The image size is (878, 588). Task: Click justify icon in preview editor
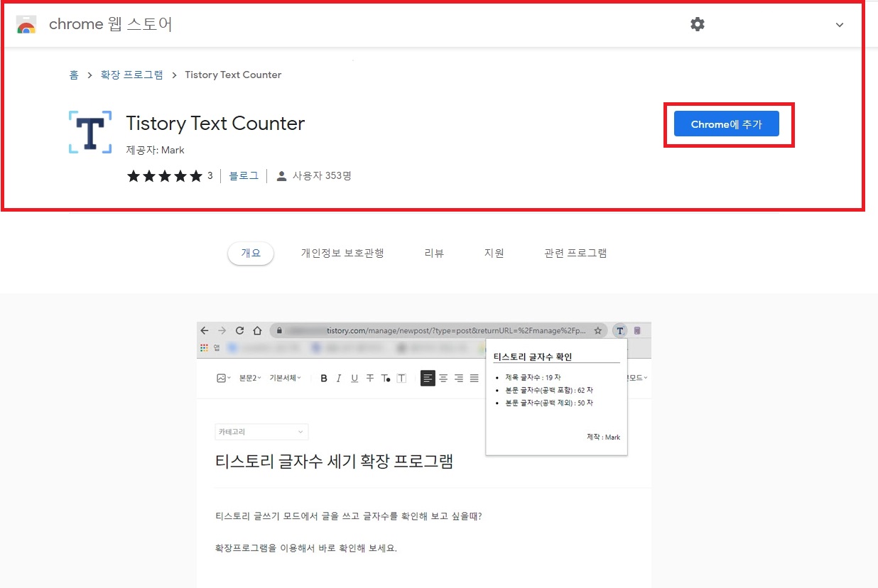pos(475,379)
